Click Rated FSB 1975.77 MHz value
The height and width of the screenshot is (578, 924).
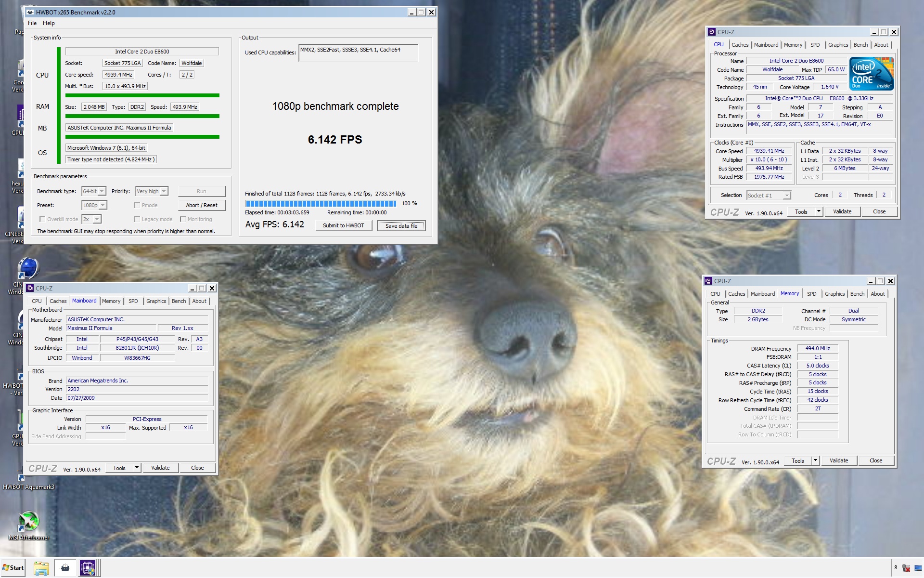(x=769, y=177)
